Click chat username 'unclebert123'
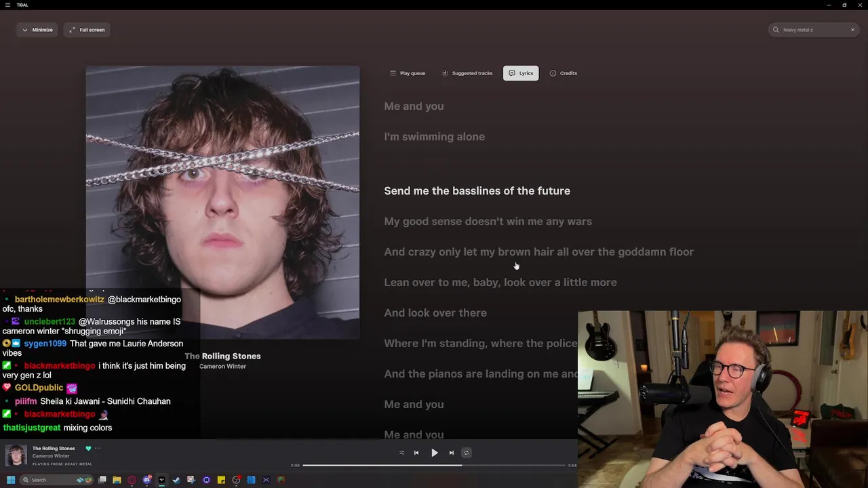This screenshot has height=488, width=868. (x=50, y=321)
